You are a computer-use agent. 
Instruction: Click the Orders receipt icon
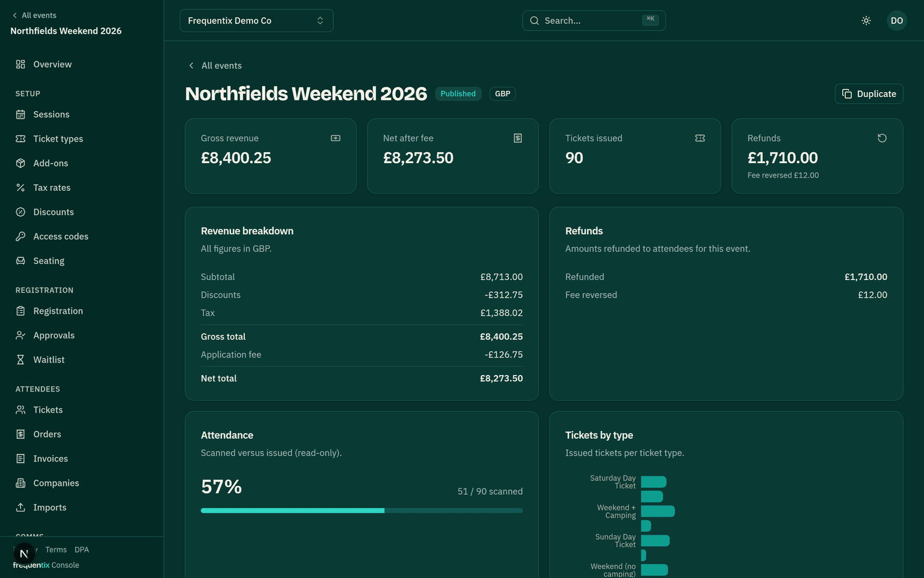[x=20, y=434]
